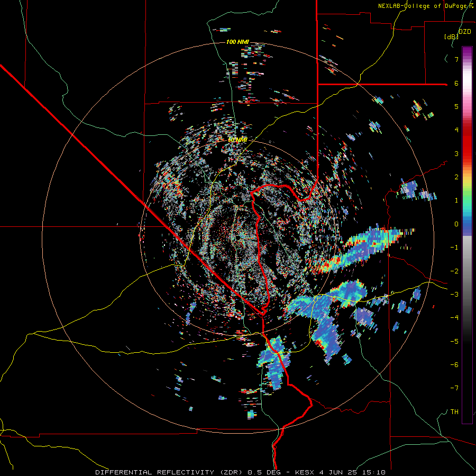Viewport: 476px width, 476px height.
Task: Click the DIFFERENTIAL REFLECTIVITY (ZDR) caption text
Action: coord(170,472)
